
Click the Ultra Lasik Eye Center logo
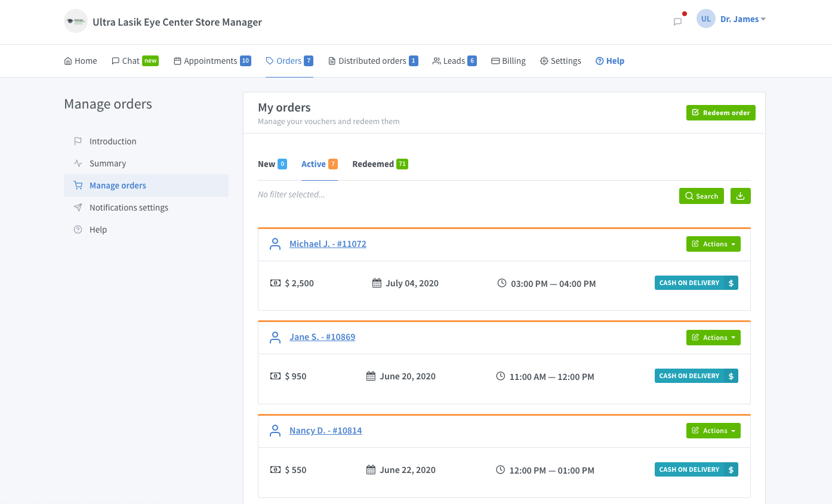tap(76, 21)
